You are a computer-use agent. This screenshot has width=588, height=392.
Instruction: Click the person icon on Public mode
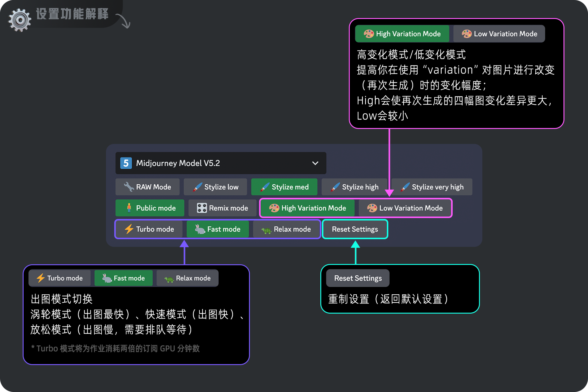pos(129,208)
